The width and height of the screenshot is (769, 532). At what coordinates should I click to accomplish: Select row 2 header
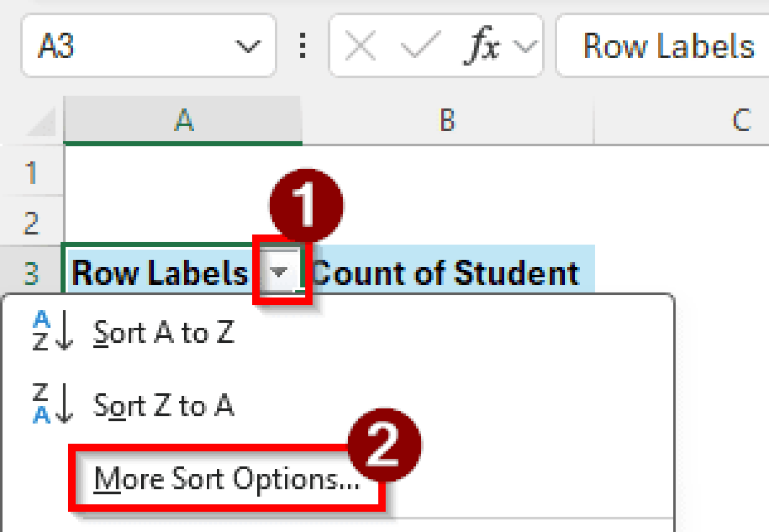click(32, 223)
